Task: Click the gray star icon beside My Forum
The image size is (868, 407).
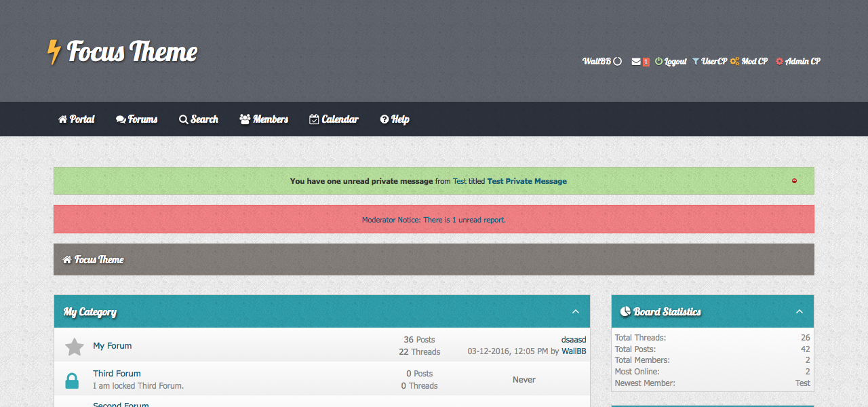Action: point(74,347)
